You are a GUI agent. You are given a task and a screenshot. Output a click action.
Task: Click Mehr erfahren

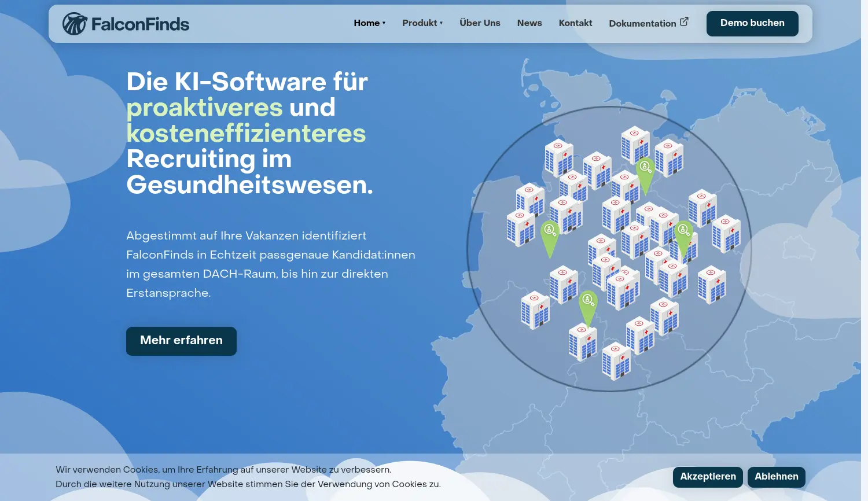click(x=181, y=341)
